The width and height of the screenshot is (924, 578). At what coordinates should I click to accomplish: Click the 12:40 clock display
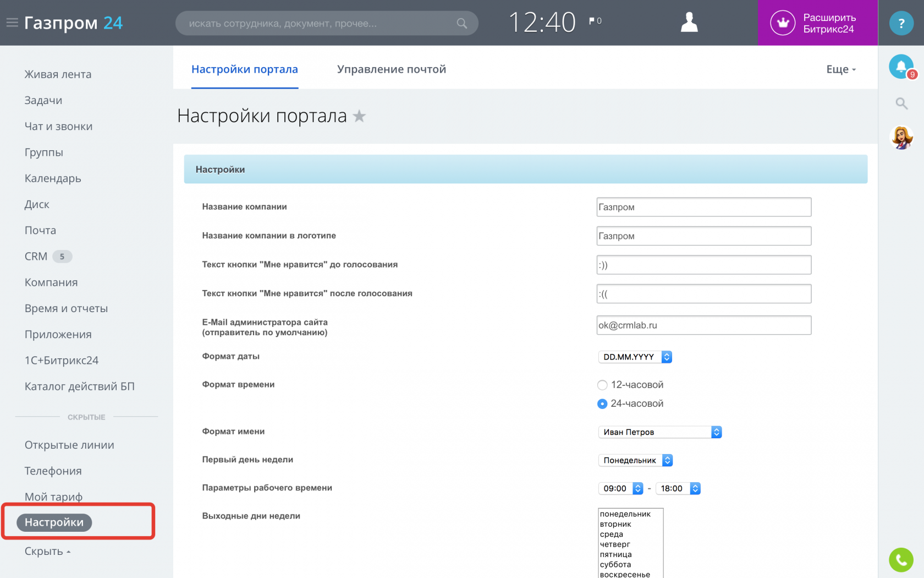(x=542, y=23)
